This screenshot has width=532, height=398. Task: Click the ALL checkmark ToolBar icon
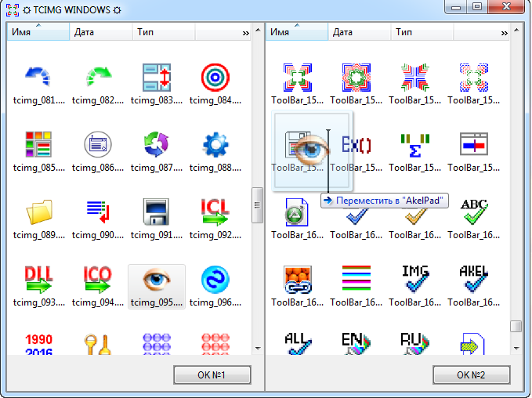297,344
